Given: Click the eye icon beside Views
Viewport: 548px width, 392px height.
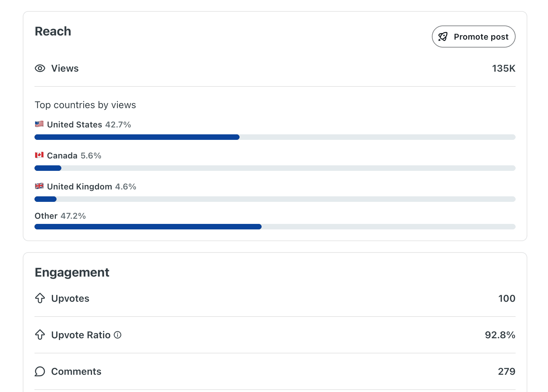Looking at the screenshot, I should (40, 68).
